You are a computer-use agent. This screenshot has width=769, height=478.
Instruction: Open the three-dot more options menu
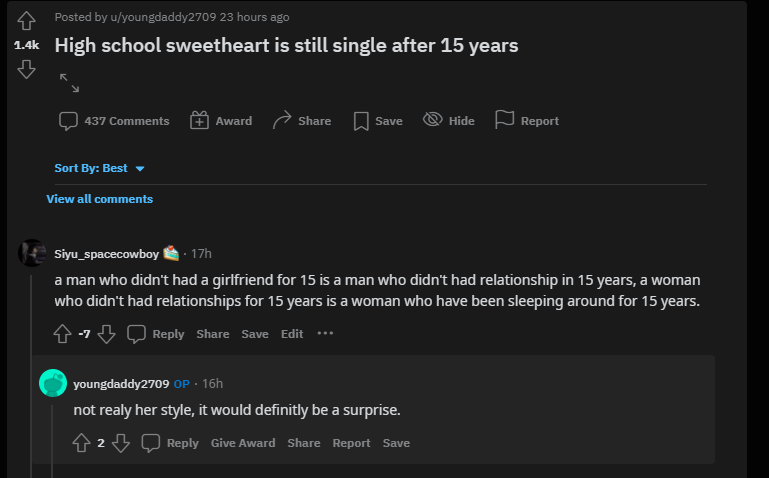(325, 333)
